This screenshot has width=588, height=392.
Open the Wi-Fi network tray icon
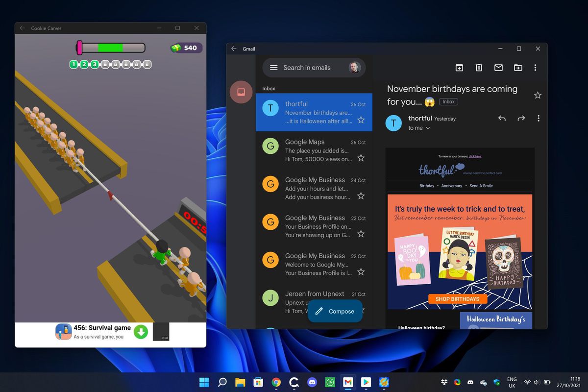[x=527, y=382]
